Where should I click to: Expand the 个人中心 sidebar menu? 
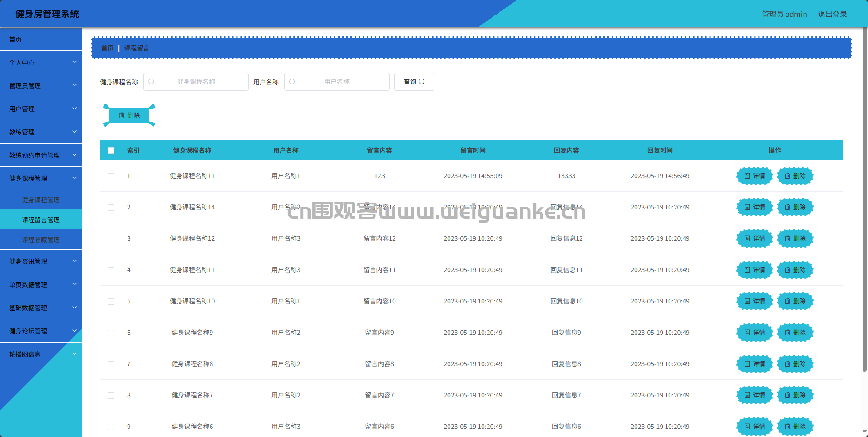41,62
